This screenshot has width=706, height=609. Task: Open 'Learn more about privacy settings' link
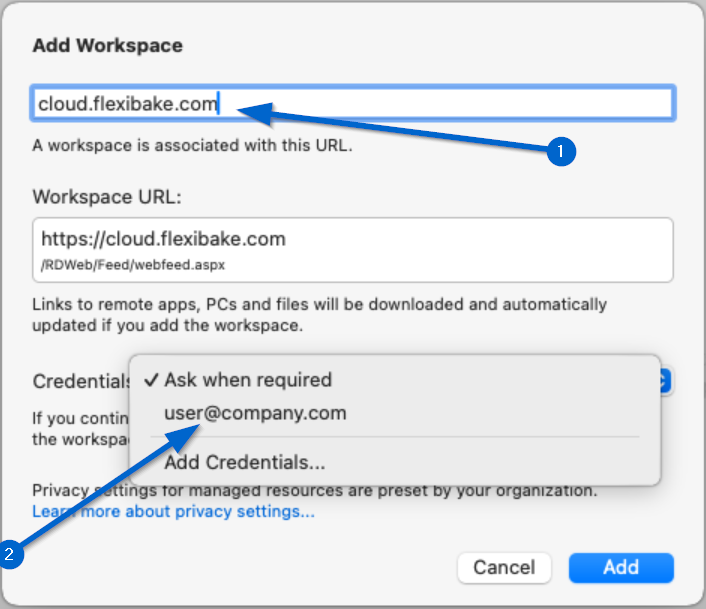(x=173, y=512)
